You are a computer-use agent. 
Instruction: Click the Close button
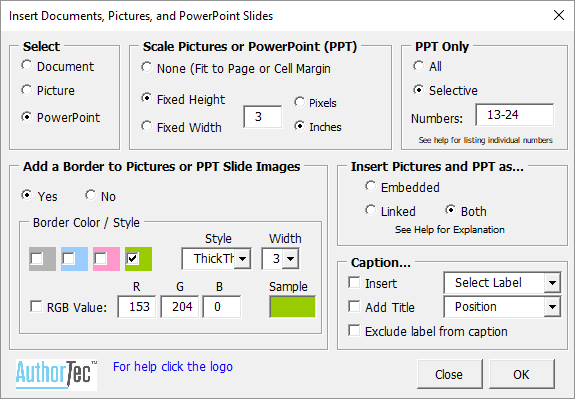[x=450, y=374]
